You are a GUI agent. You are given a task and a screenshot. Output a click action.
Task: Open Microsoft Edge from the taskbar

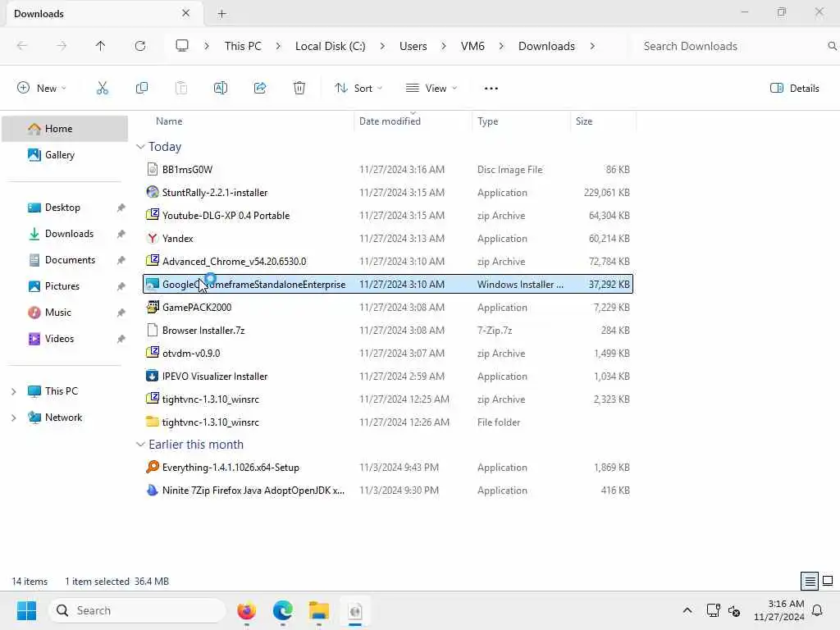point(282,610)
